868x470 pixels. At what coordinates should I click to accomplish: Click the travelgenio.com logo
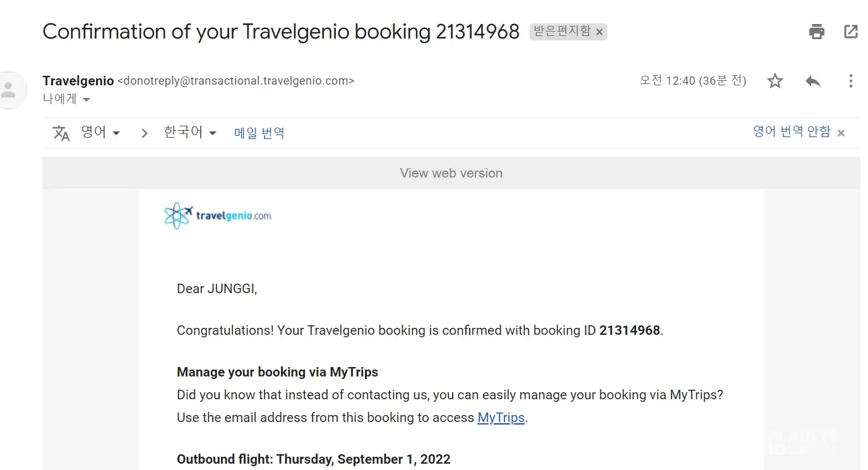pyautogui.click(x=218, y=216)
